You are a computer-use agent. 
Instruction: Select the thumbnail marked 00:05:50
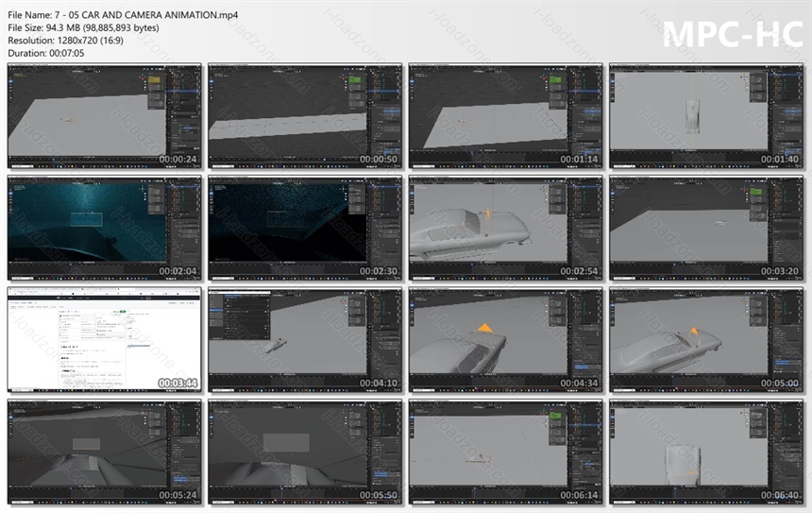coord(305,452)
